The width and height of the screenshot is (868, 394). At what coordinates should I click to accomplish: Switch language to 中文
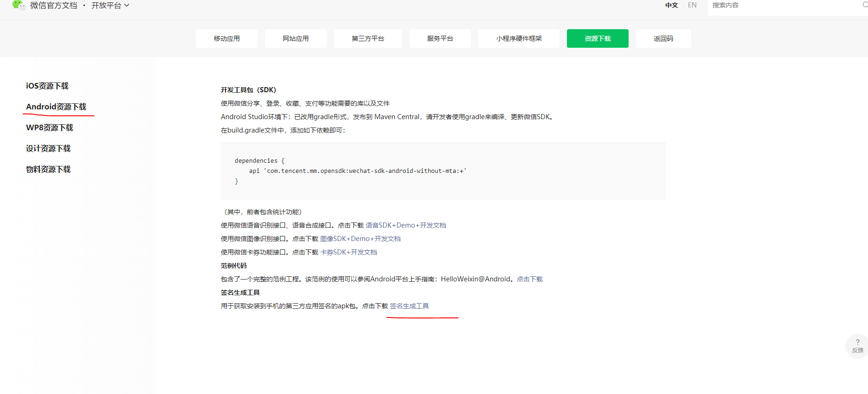671,5
